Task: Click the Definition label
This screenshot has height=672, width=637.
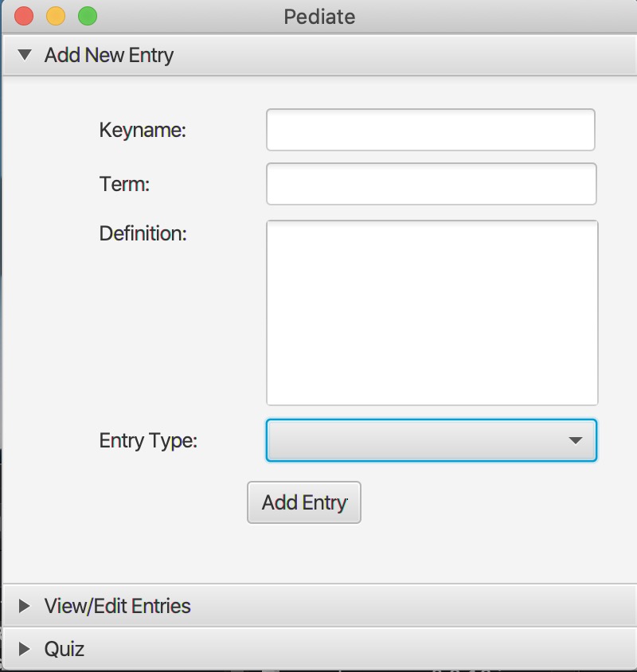Action: (x=143, y=234)
